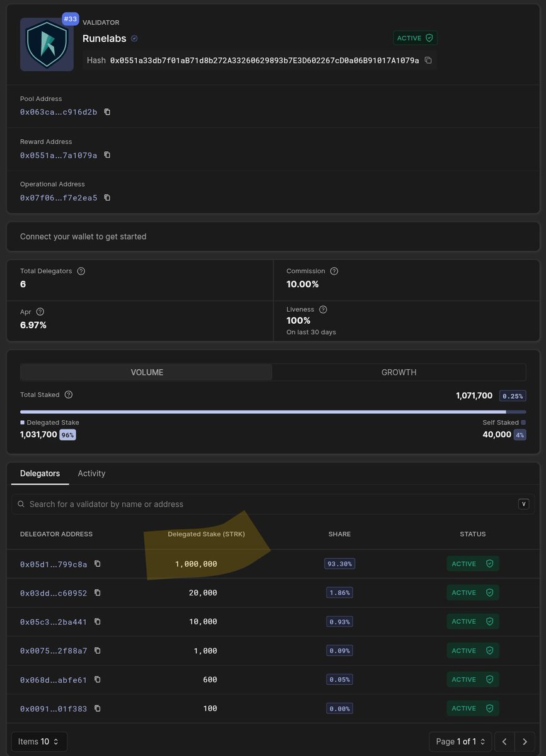This screenshot has width=546, height=756.
Task: Click the 0.93% share badge
Action: click(x=340, y=622)
